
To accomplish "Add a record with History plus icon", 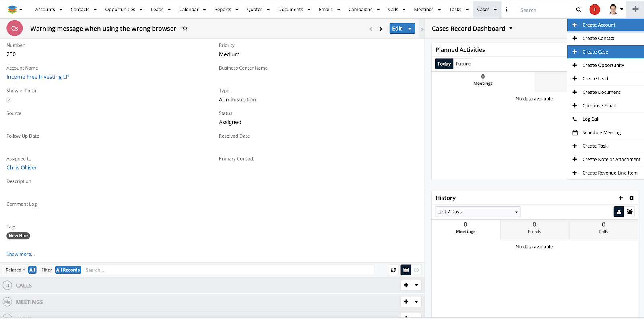I will coord(620,198).
